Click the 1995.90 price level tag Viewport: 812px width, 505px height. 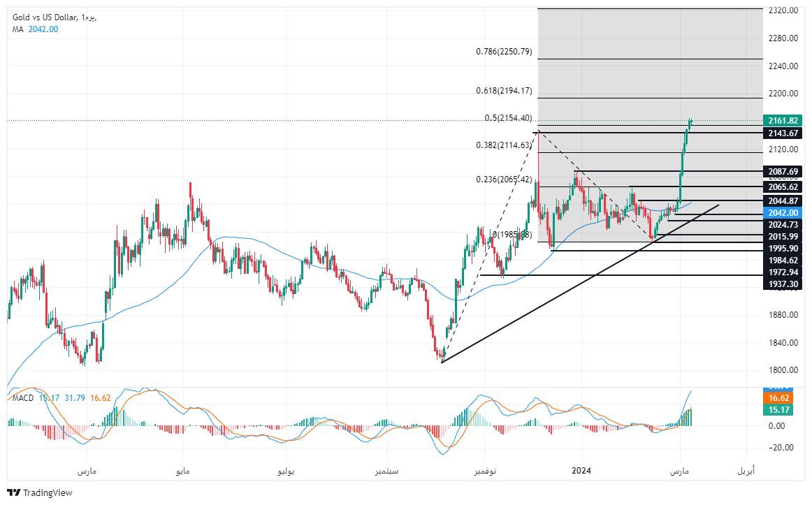point(783,249)
